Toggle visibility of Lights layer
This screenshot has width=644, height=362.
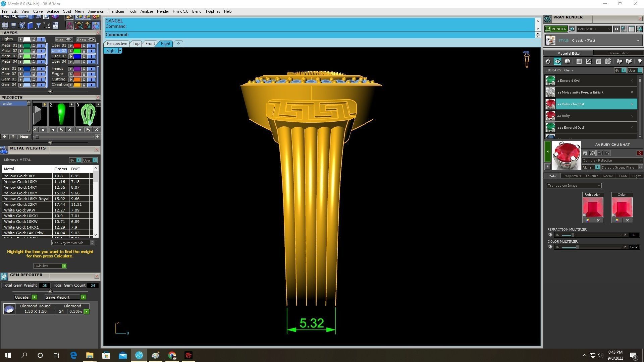point(41,40)
